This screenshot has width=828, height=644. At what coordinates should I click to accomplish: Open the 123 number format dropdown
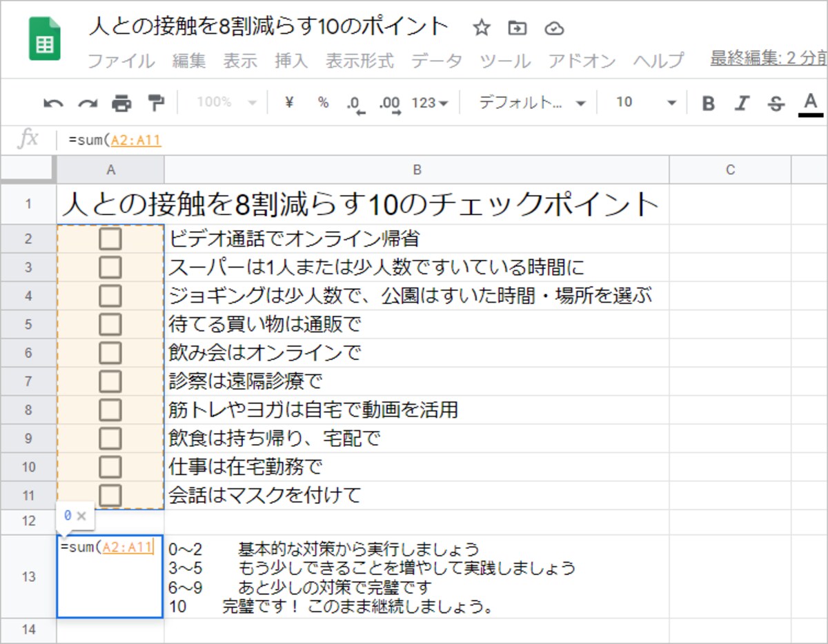[430, 103]
